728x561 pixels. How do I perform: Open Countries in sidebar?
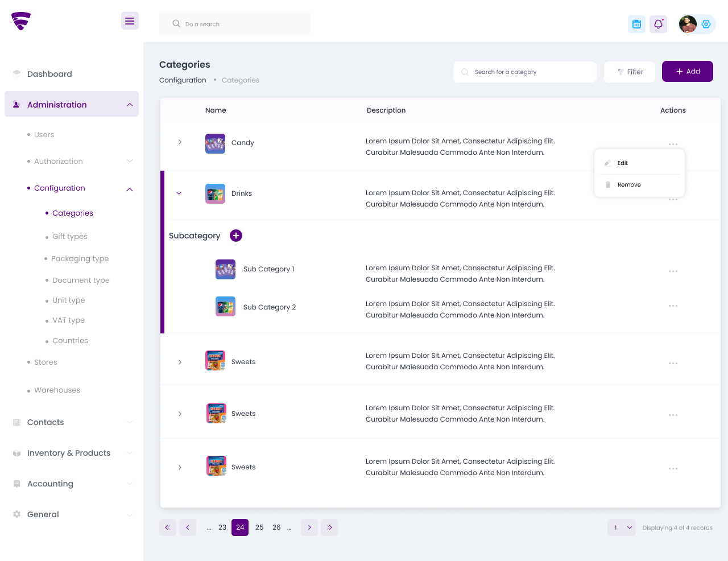[71, 341]
